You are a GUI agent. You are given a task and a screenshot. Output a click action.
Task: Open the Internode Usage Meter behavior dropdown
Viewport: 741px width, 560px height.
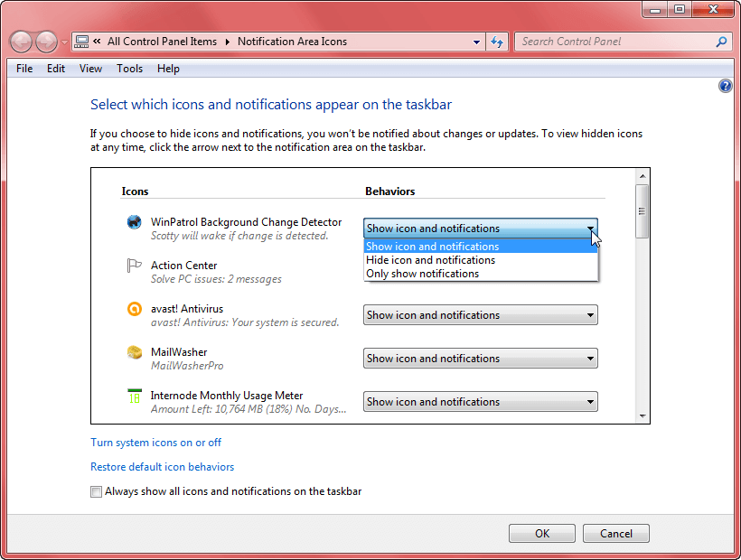(x=480, y=402)
